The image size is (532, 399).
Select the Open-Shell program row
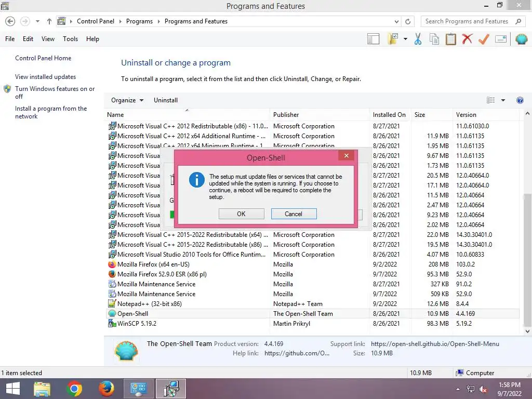(312, 313)
